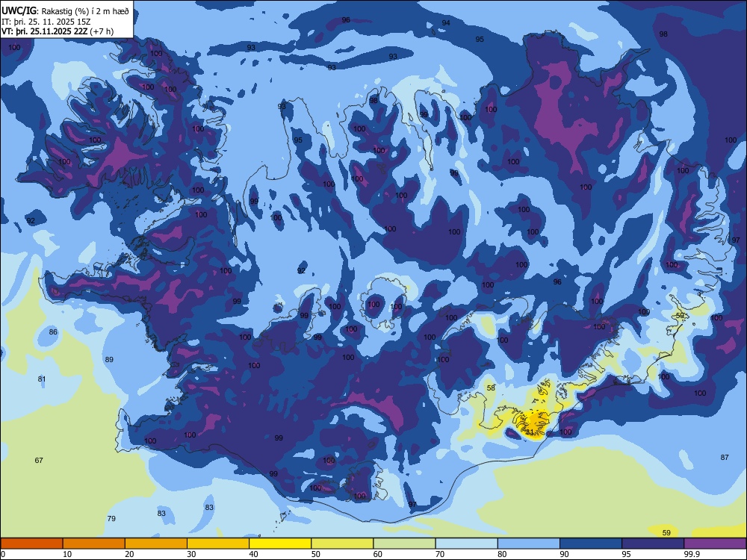Pick the 20–30 amber legend swatch
Image resolution: width=747 pixels, height=560 pixels.
(x=156, y=544)
